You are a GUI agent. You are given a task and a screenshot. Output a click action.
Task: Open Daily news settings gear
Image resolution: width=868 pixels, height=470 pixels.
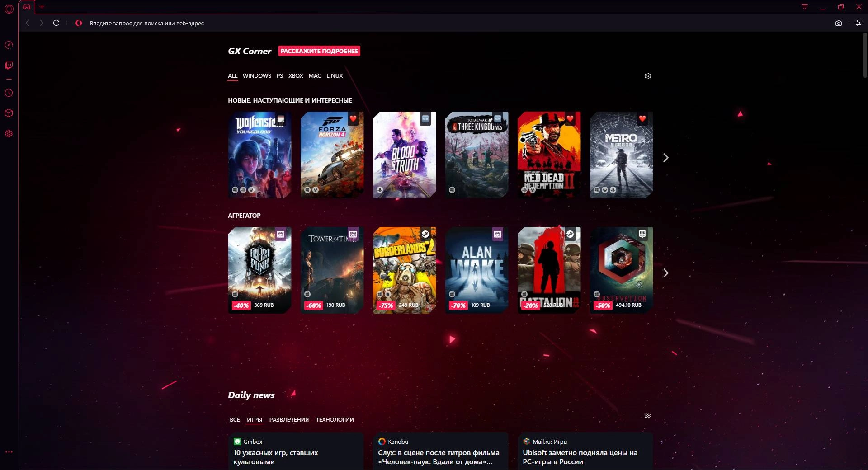(647, 415)
